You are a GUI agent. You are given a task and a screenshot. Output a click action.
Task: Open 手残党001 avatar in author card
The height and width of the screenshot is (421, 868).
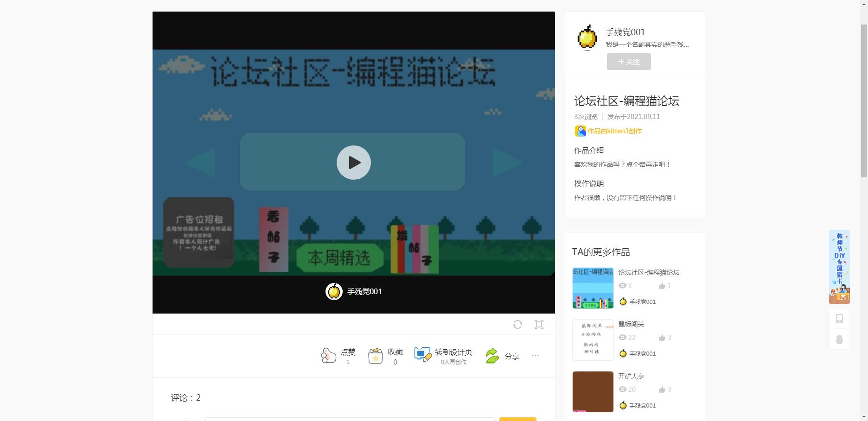(587, 37)
